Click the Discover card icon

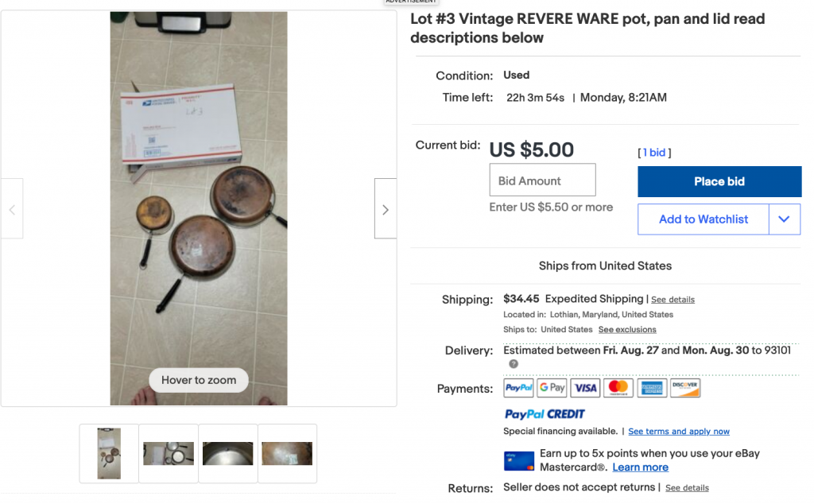pyautogui.click(x=685, y=388)
